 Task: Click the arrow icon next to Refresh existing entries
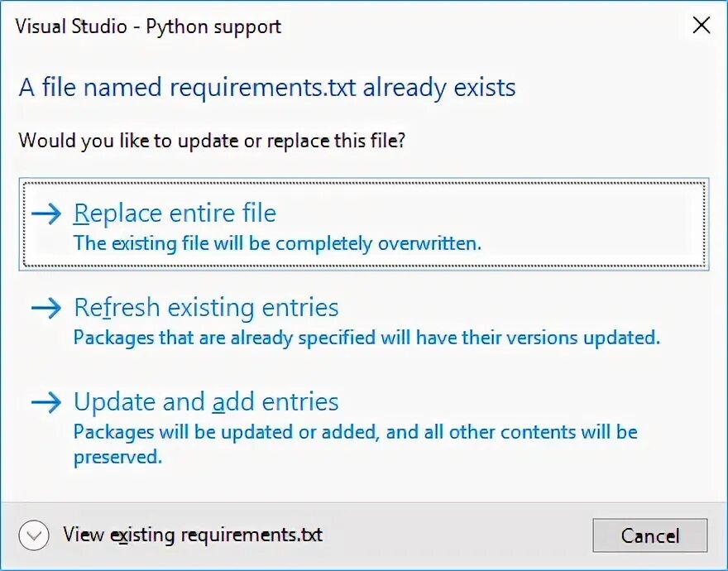pos(46,309)
